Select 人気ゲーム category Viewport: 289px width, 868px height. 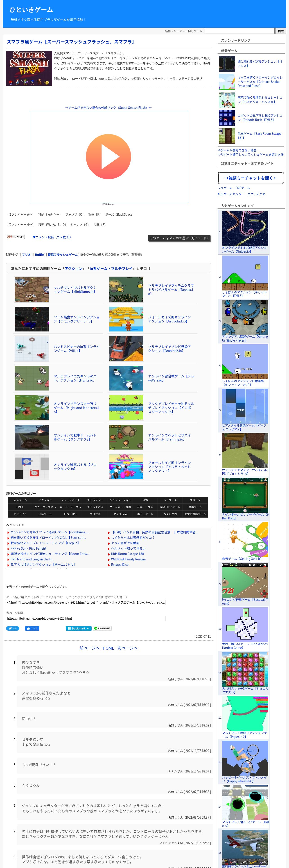(x=20, y=500)
